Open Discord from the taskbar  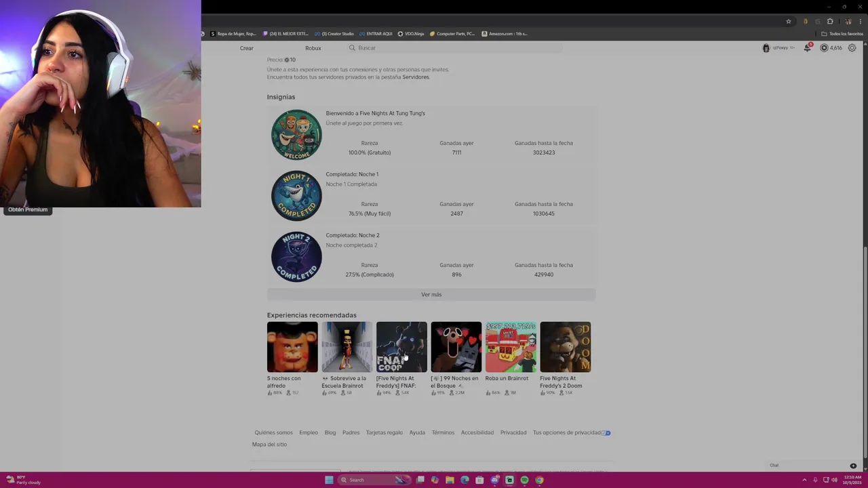pos(494,480)
